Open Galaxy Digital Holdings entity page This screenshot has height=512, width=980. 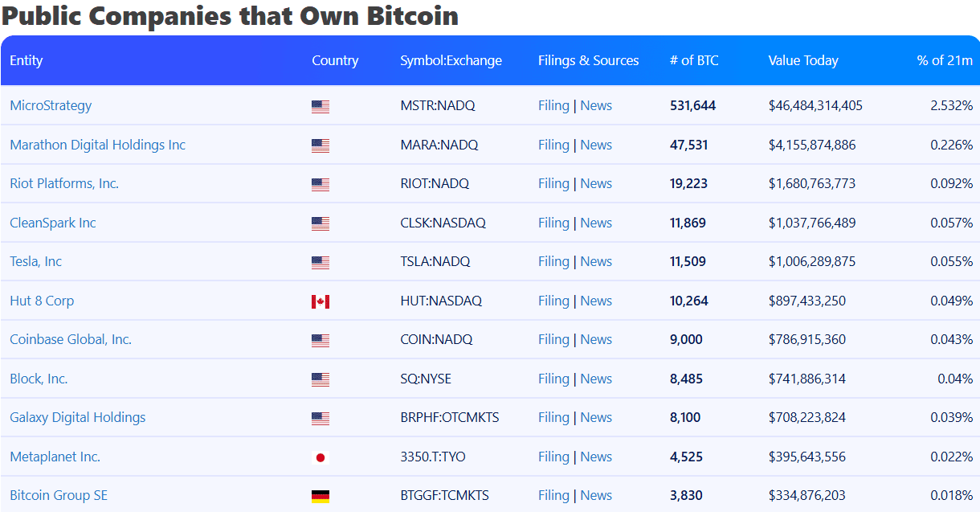77,417
